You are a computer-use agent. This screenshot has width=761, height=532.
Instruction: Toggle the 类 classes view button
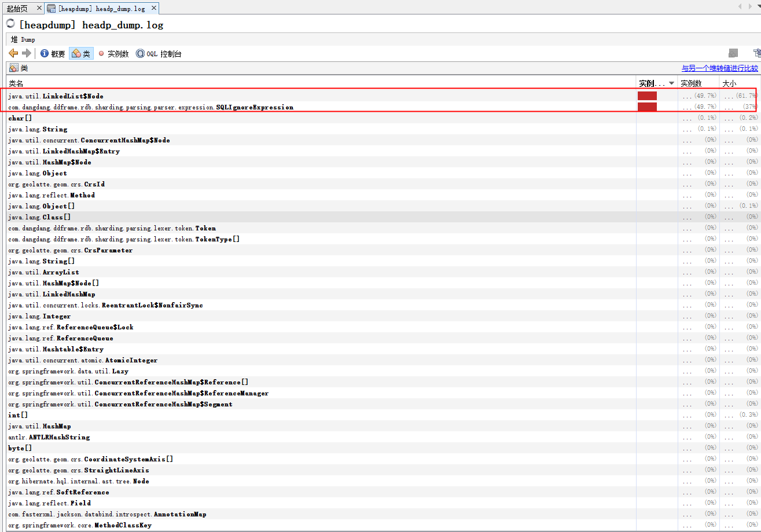pos(81,54)
